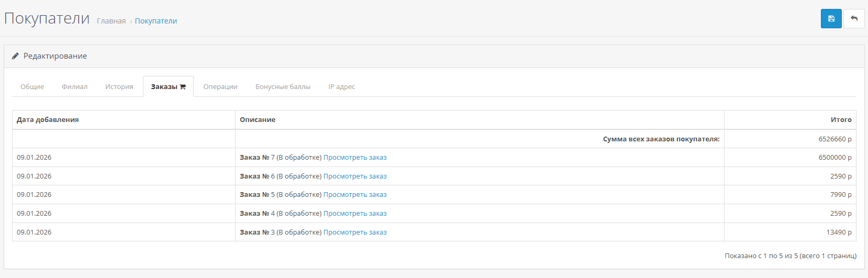
Task: Open Просмотреть заказ for order № 6
Action: (355, 176)
